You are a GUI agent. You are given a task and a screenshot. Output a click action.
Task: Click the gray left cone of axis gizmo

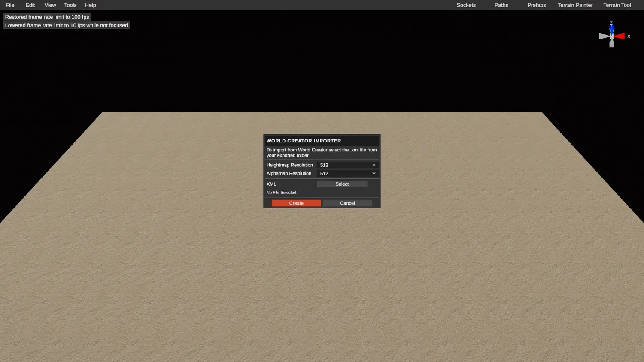(x=604, y=36)
